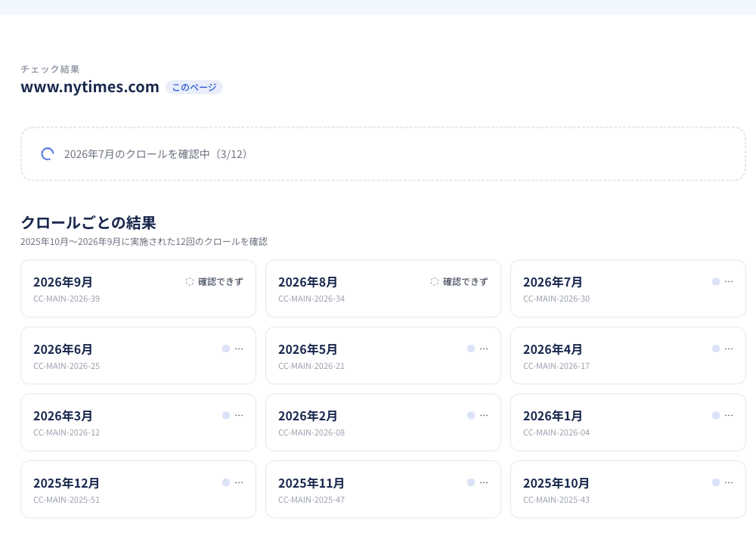Select the www.nytimes.com heading text

[90, 87]
